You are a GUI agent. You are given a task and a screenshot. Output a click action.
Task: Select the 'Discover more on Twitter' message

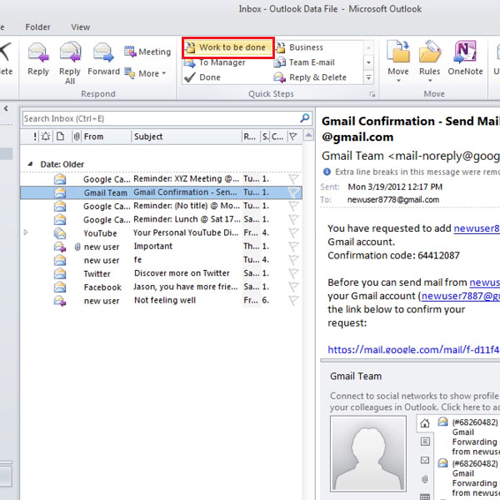coord(161,273)
